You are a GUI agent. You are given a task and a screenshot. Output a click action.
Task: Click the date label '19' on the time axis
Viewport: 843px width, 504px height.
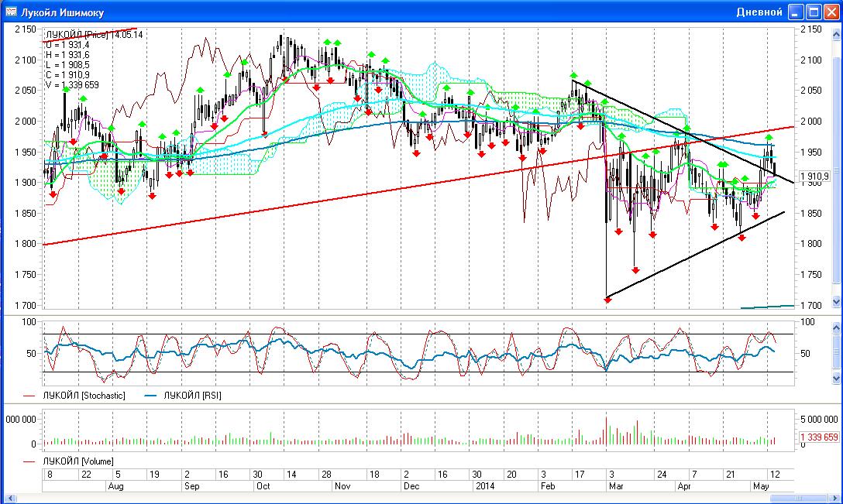coord(154,475)
